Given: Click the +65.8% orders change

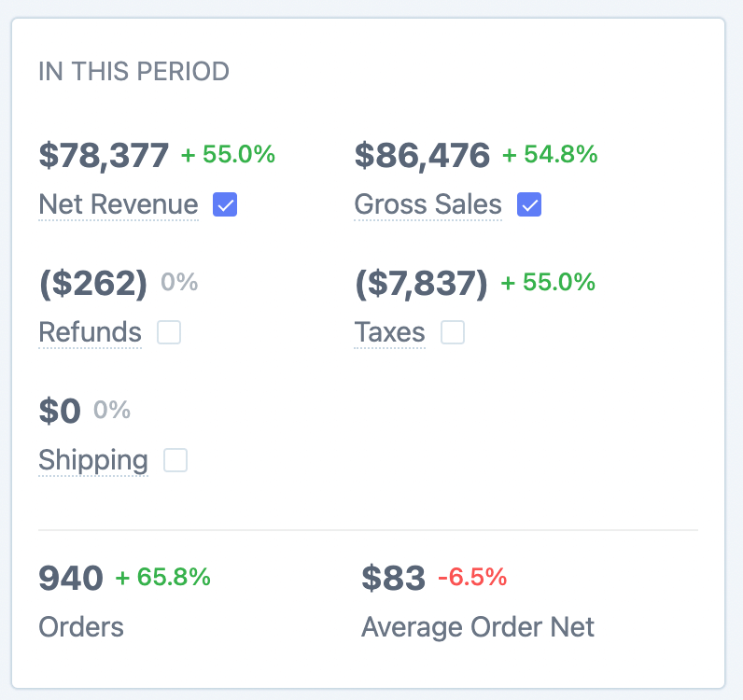Looking at the screenshot, I should [x=163, y=578].
